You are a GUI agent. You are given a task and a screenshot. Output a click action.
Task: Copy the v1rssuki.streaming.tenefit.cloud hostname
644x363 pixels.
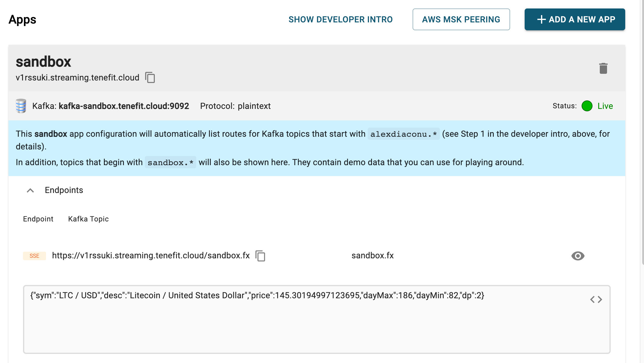click(x=150, y=77)
